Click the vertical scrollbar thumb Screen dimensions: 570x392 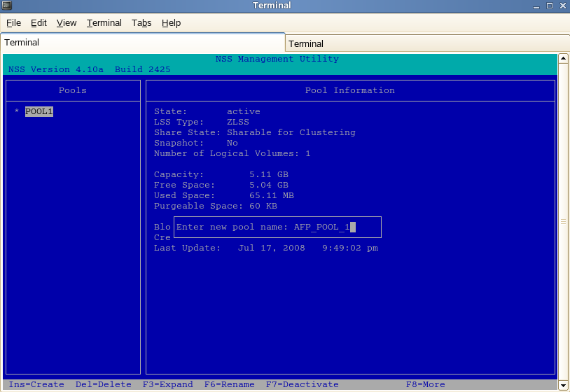563,222
